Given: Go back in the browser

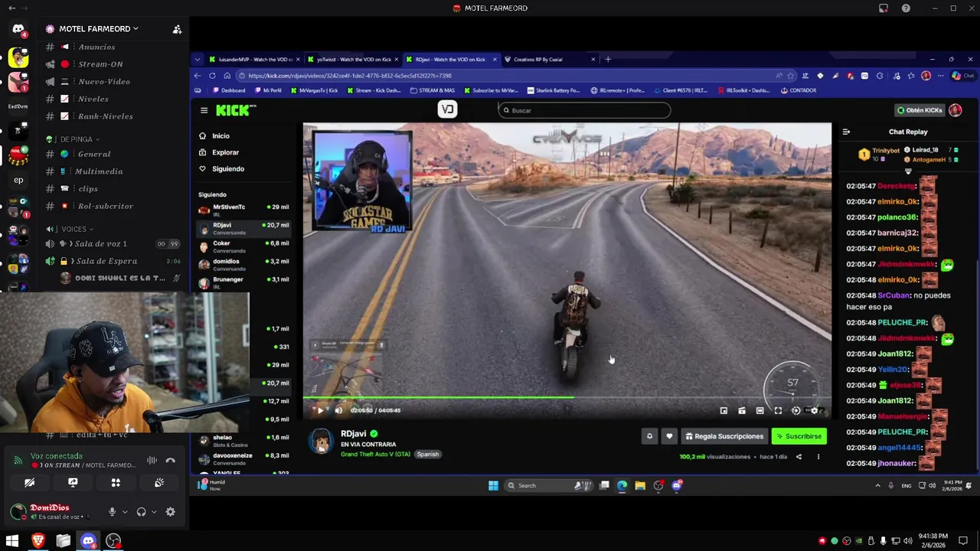Looking at the screenshot, I should coord(198,76).
